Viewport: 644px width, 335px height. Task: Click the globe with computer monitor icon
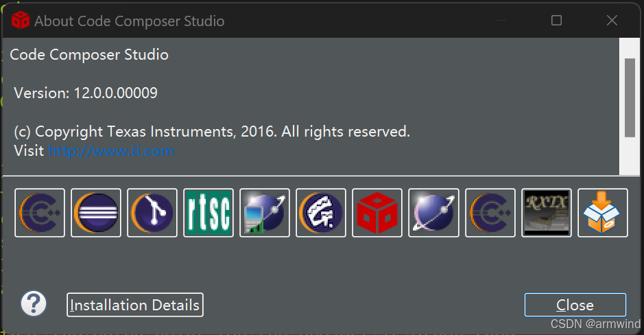click(x=265, y=213)
